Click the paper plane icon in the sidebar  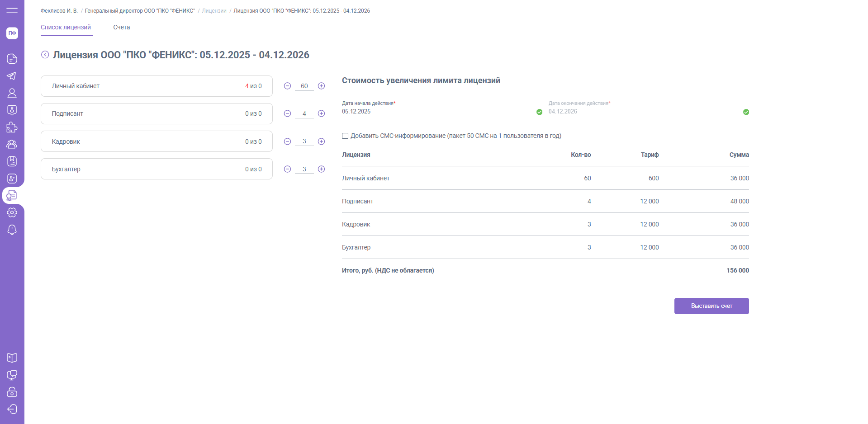(12, 76)
